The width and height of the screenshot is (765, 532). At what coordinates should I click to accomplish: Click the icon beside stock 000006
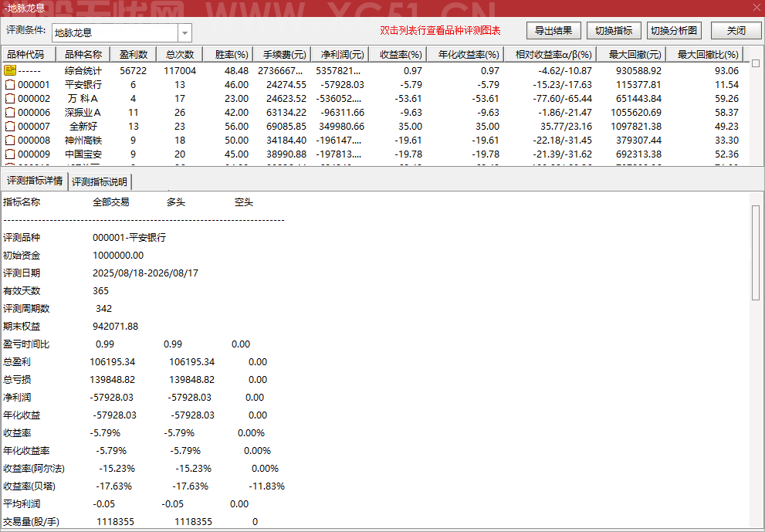10,112
